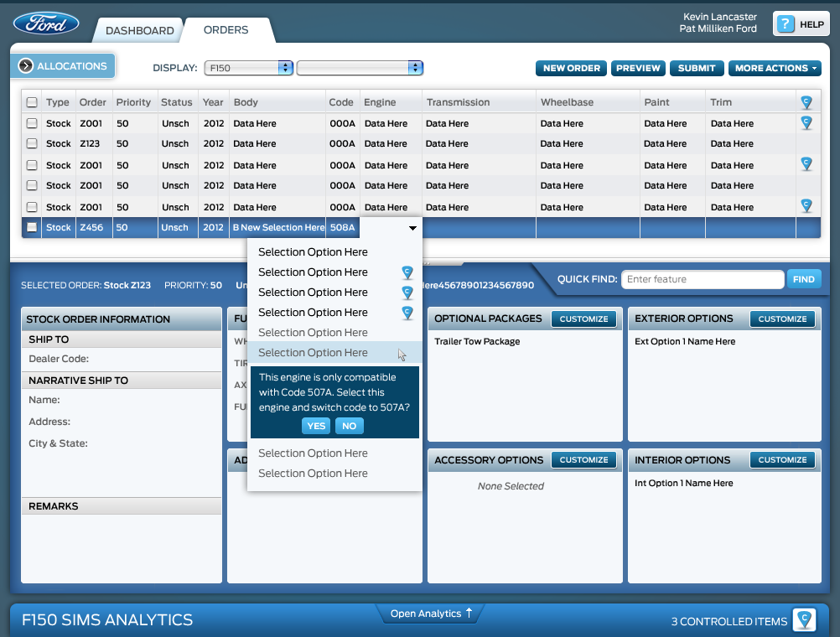Click controlled icon beside fourth dropdown option

click(407, 313)
